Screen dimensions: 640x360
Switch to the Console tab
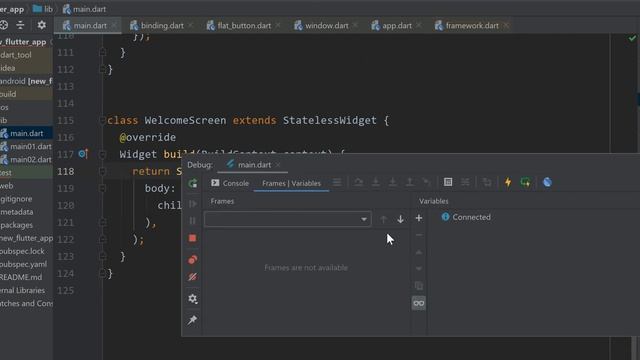pyautogui.click(x=230, y=183)
